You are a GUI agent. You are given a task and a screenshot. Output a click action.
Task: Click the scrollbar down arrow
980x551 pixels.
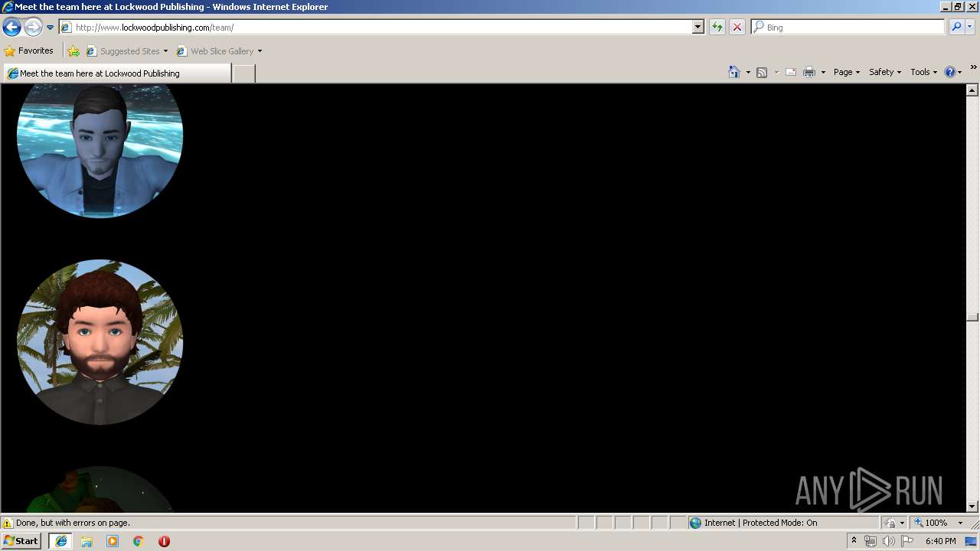972,506
